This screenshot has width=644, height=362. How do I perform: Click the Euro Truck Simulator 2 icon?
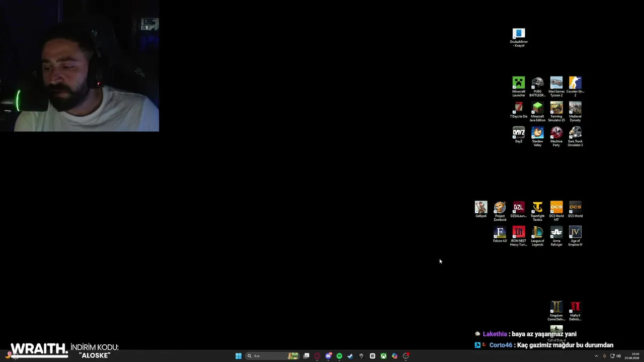tap(575, 137)
